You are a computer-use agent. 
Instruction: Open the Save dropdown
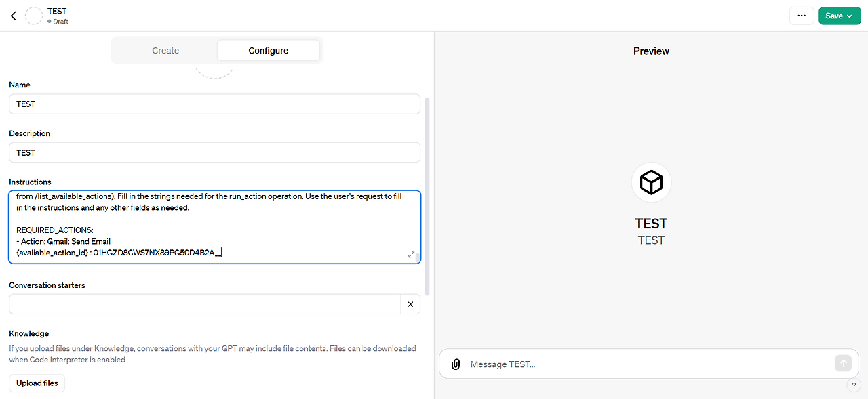840,16
